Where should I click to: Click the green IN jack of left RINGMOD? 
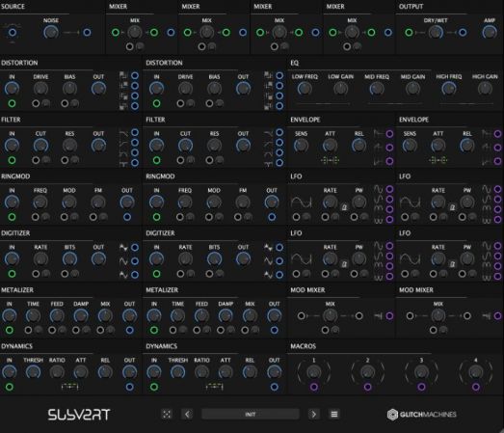tap(12, 217)
